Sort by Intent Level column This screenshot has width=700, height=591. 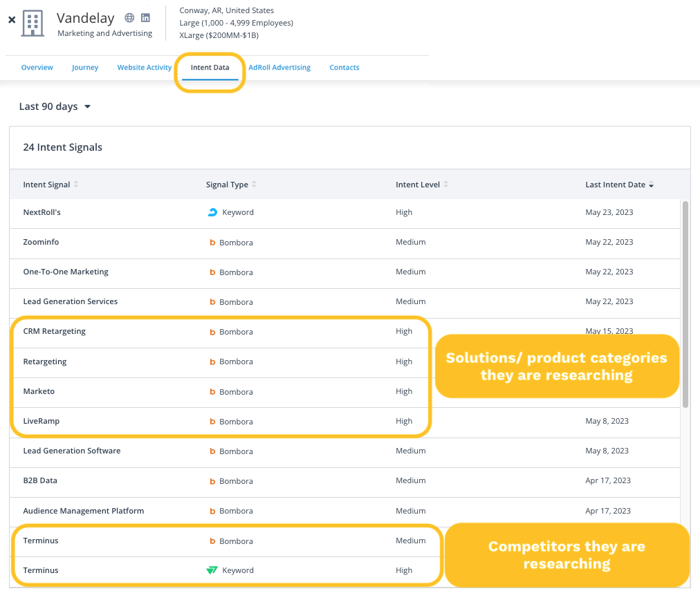pos(445,185)
